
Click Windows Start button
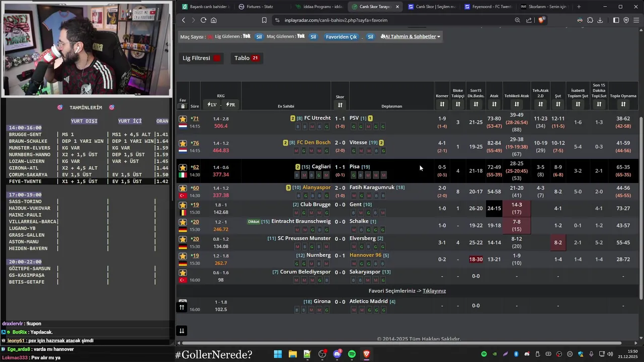[278, 354]
